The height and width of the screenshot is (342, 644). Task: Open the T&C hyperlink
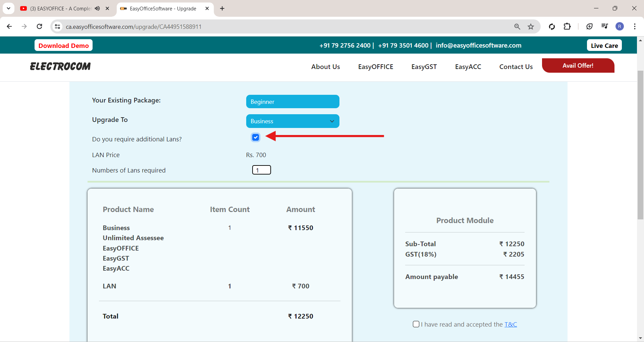click(x=511, y=324)
